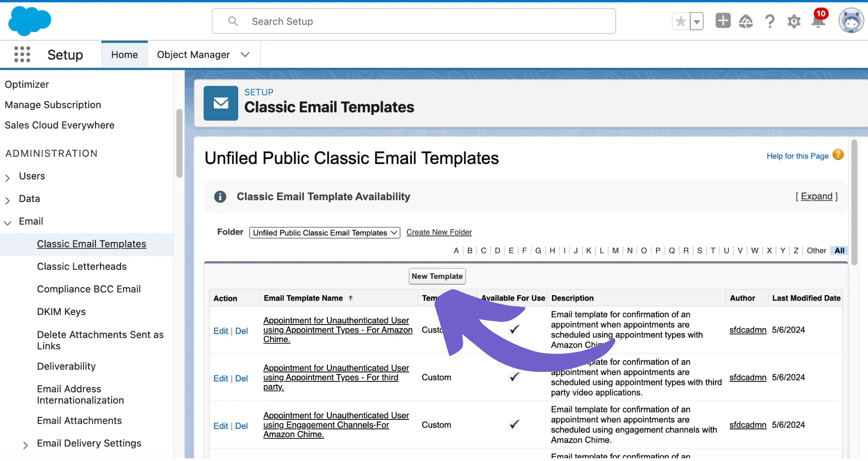Click the content pane vertical scrollbar

(854, 202)
